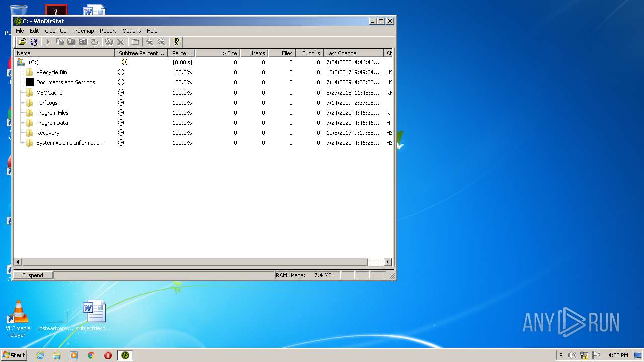Sort by the Items column header
This screenshot has height=362, width=644.
click(254, 53)
